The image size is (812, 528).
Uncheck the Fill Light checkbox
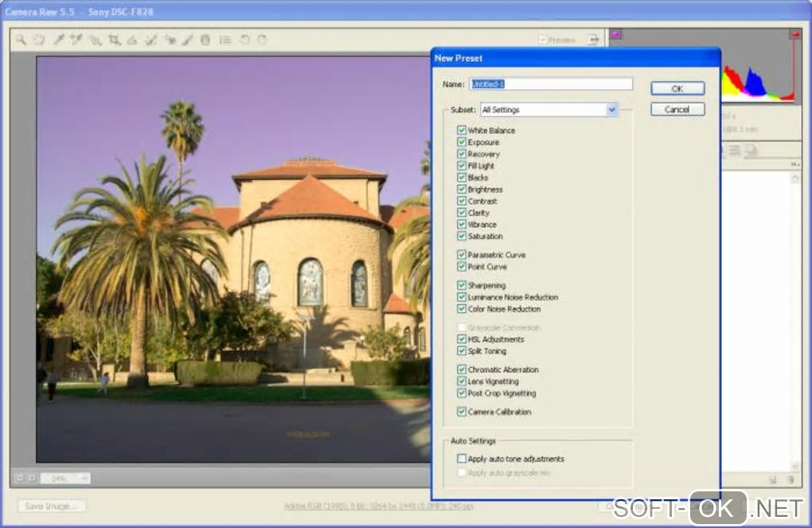coord(462,166)
